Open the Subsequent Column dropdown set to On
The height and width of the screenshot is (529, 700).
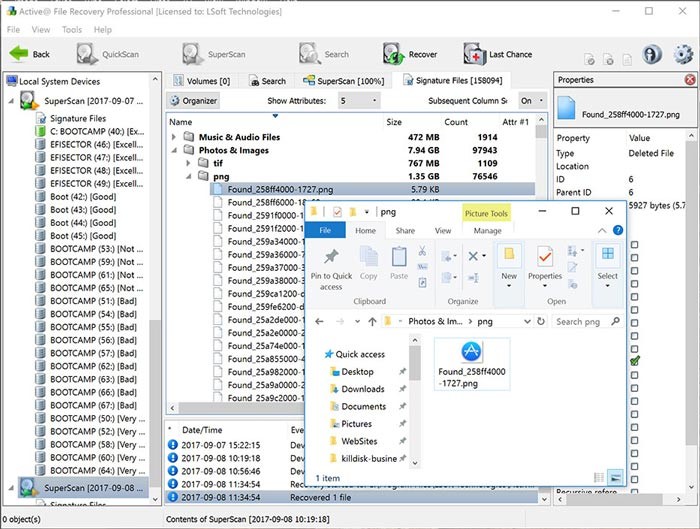click(532, 101)
